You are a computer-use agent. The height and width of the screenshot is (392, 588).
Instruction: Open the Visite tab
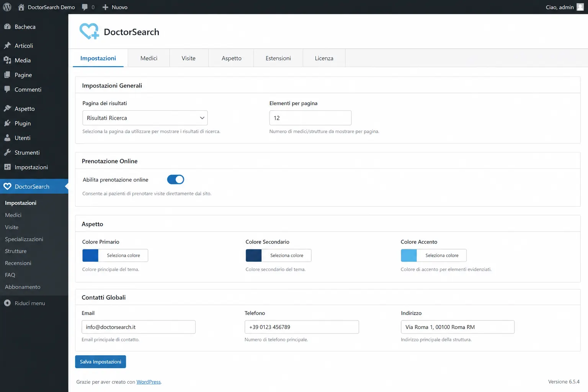pos(189,58)
